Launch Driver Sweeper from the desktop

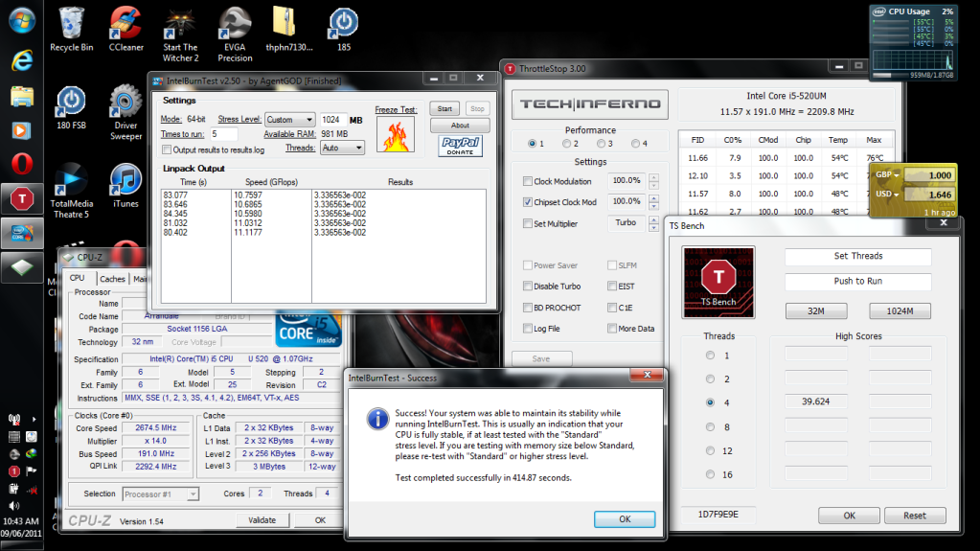coord(125,112)
